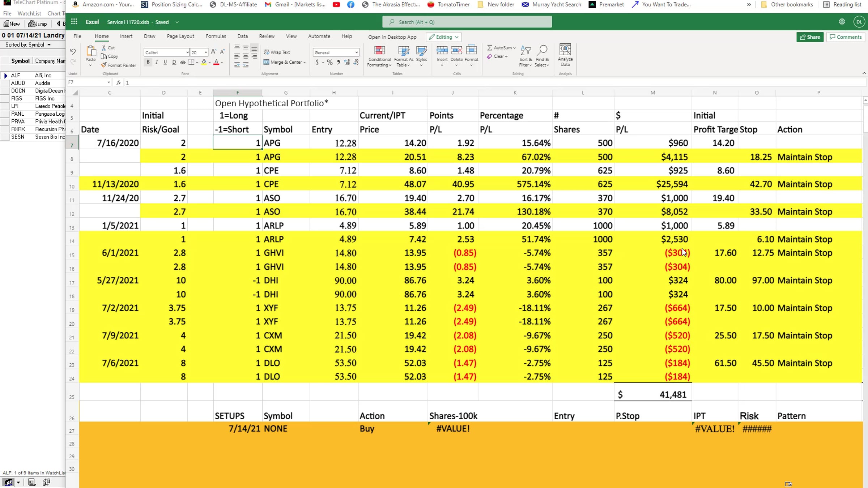Image resolution: width=868 pixels, height=488 pixels.
Task: Expand the AutoSum dropdown
Action: 514,48
